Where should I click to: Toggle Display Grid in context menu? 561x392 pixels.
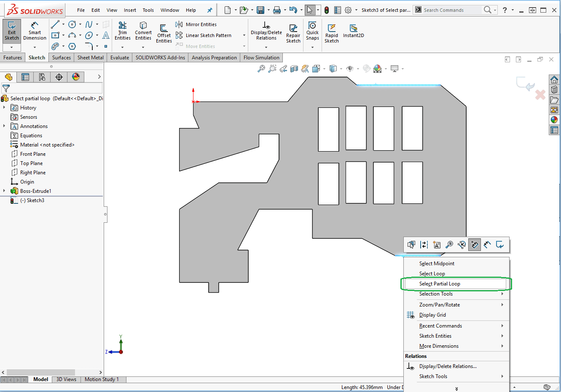click(432, 315)
